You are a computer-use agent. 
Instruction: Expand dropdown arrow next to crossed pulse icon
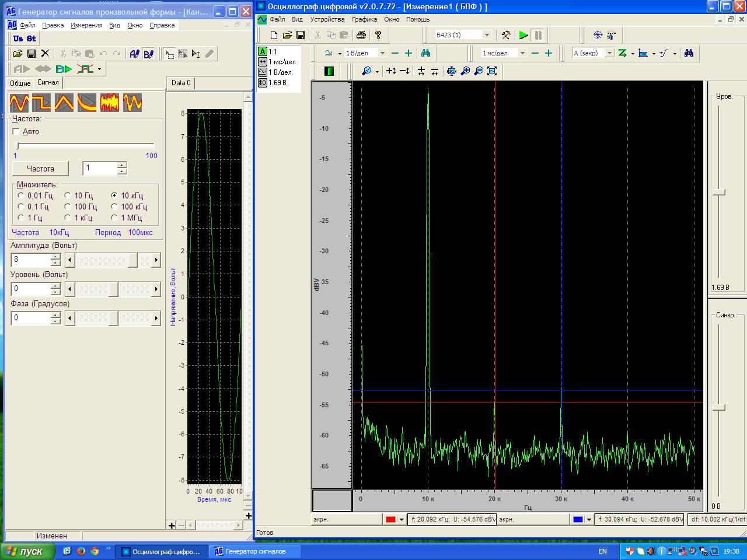99,69
